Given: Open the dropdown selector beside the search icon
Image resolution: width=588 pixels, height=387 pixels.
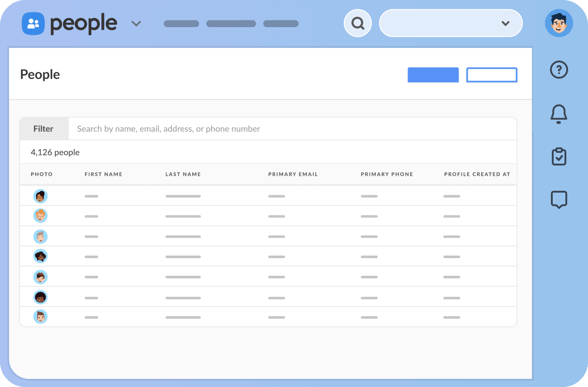Looking at the screenshot, I should [x=450, y=23].
